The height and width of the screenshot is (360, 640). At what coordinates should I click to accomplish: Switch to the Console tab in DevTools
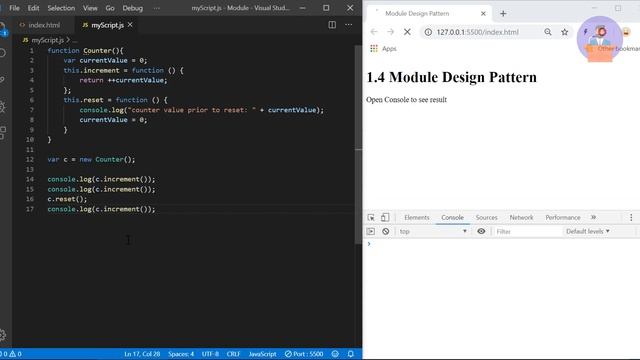(452, 218)
